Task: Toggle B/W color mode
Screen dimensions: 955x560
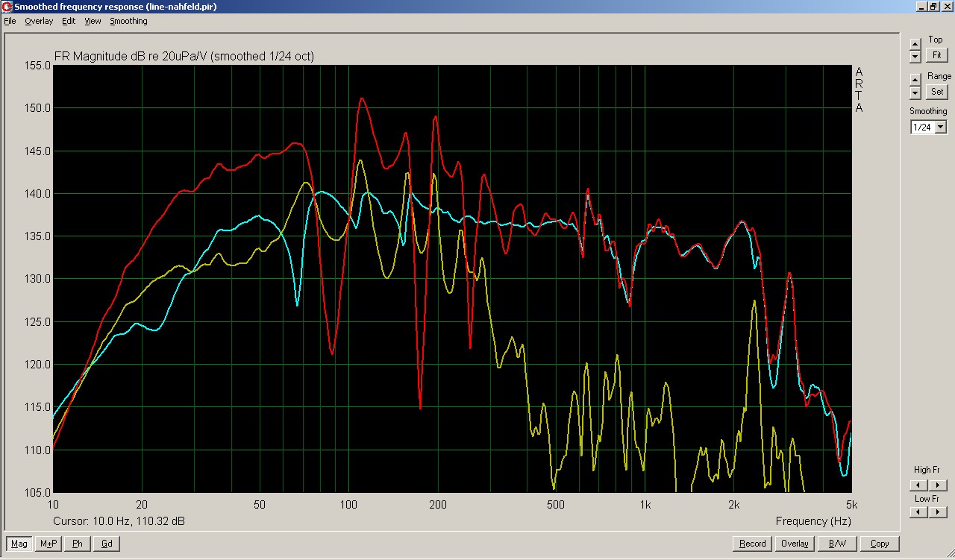Action: tap(837, 544)
